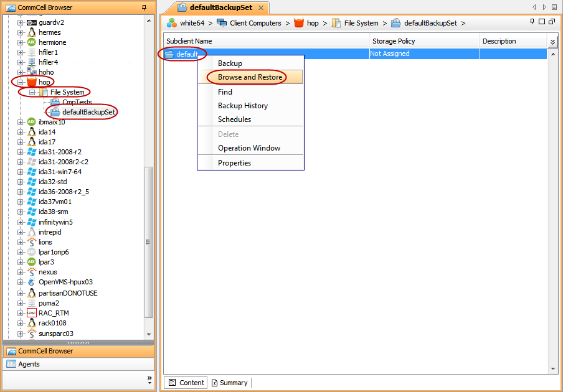The height and width of the screenshot is (392, 563).
Task: Open the double-chevron overflow at bottom left
Action: tap(149, 377)
